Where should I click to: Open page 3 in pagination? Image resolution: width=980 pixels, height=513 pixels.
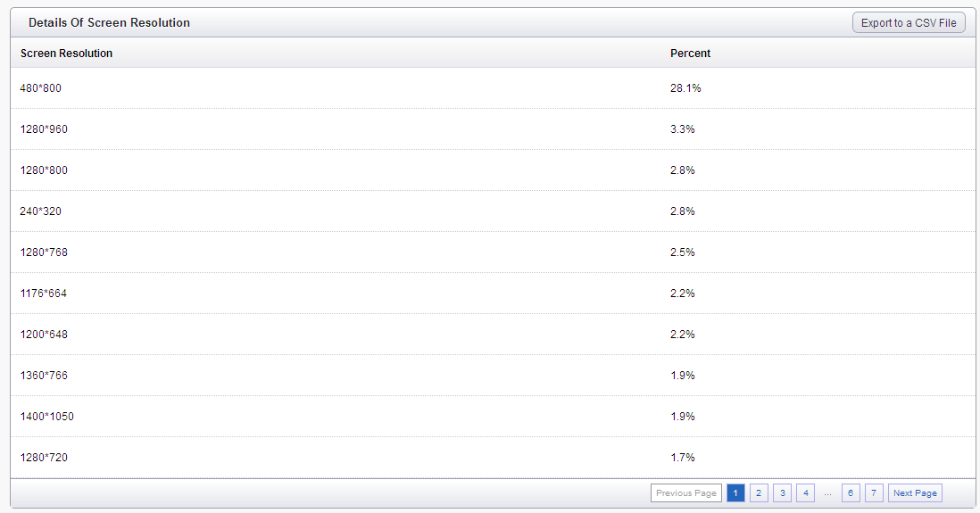782,493
